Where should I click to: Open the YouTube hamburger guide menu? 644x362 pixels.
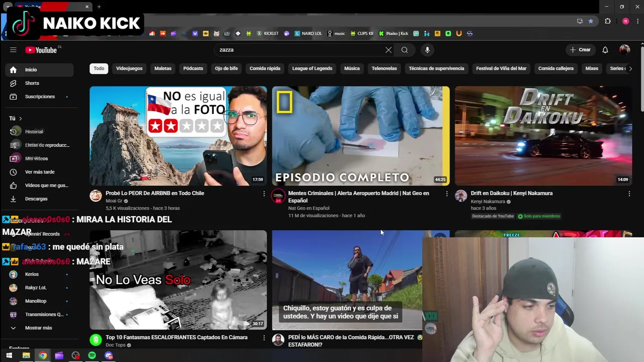coord(13,50)
